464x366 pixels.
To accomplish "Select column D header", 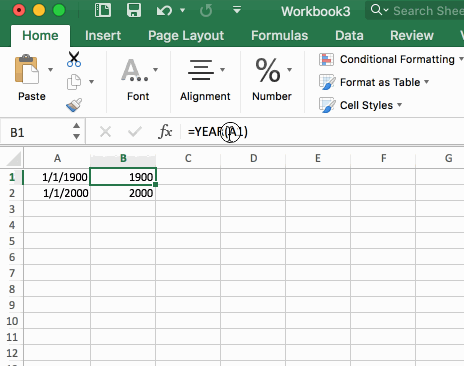I will [253, 158].
